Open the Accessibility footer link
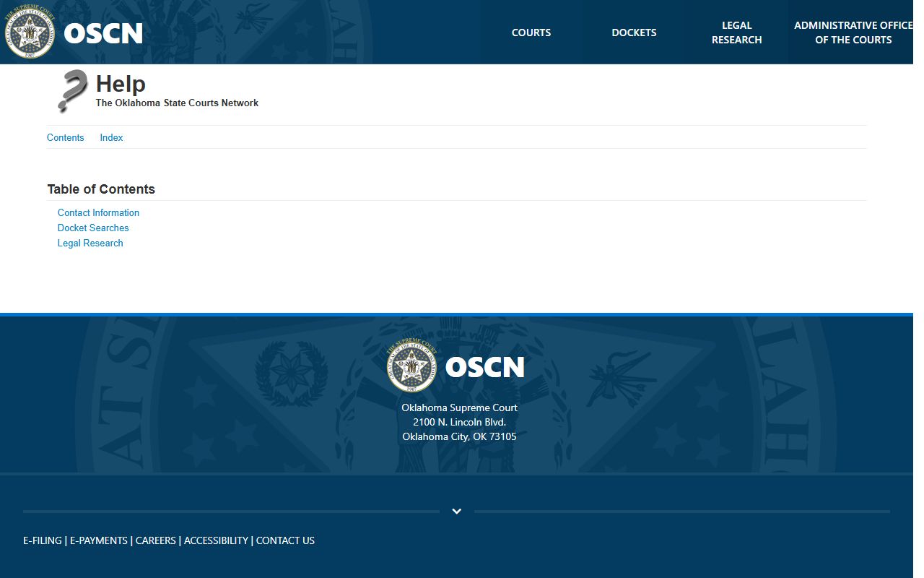Viewport: 924px width, 578px height. (216, 540)
